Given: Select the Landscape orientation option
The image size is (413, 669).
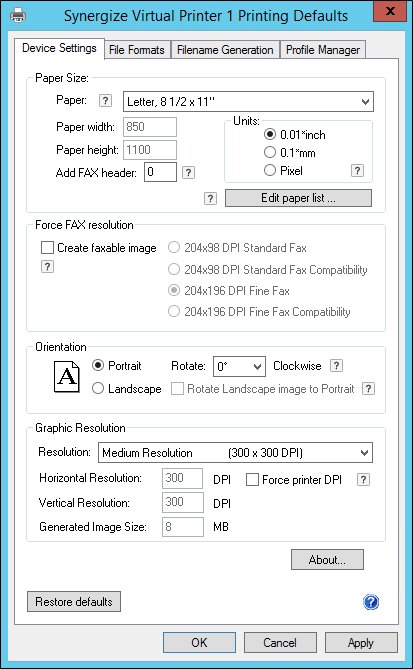Looking at the screenshot, I should coord(98,389).
